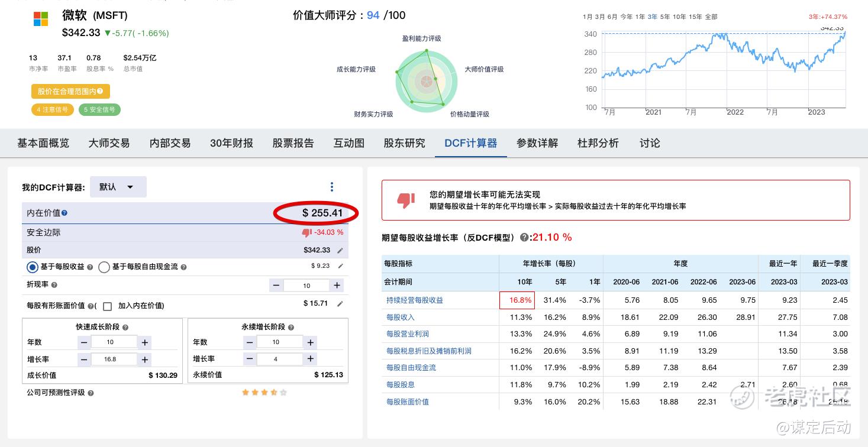Viewport: 868px width, 447px height.
Task: Set chart range to 5年
Action: pos(666,17)
